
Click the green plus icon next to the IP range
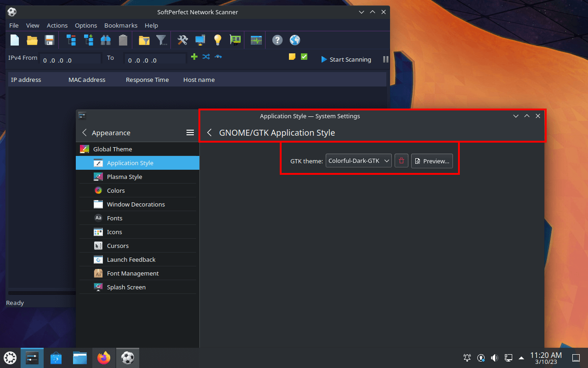(x=194, y=57)
